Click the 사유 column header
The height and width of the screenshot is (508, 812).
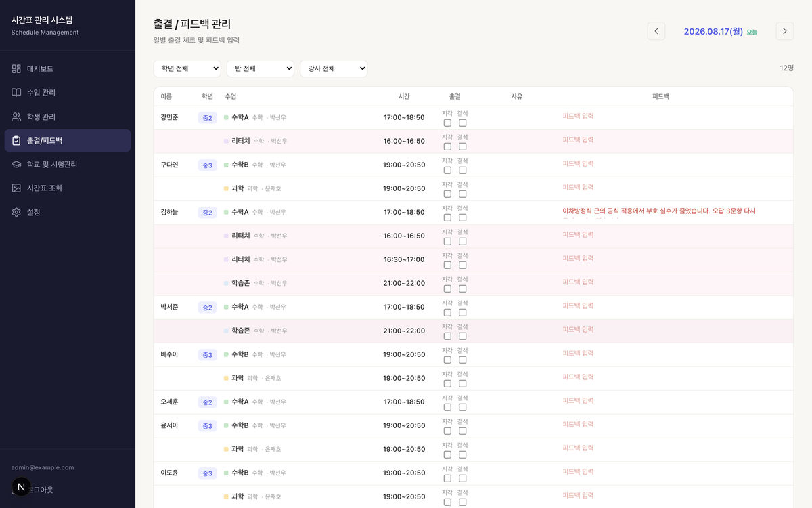[517, 96]
